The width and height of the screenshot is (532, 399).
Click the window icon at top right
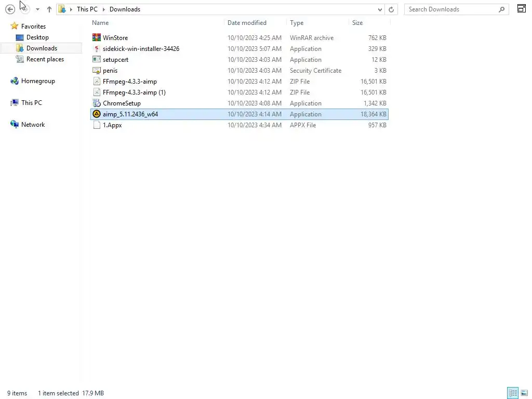coord(522,8)
